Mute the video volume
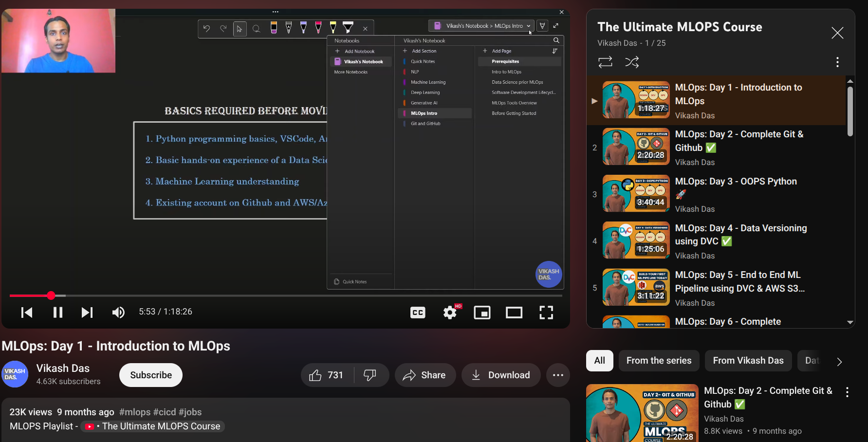Viewport: 868px width, 442px height. 118,312
